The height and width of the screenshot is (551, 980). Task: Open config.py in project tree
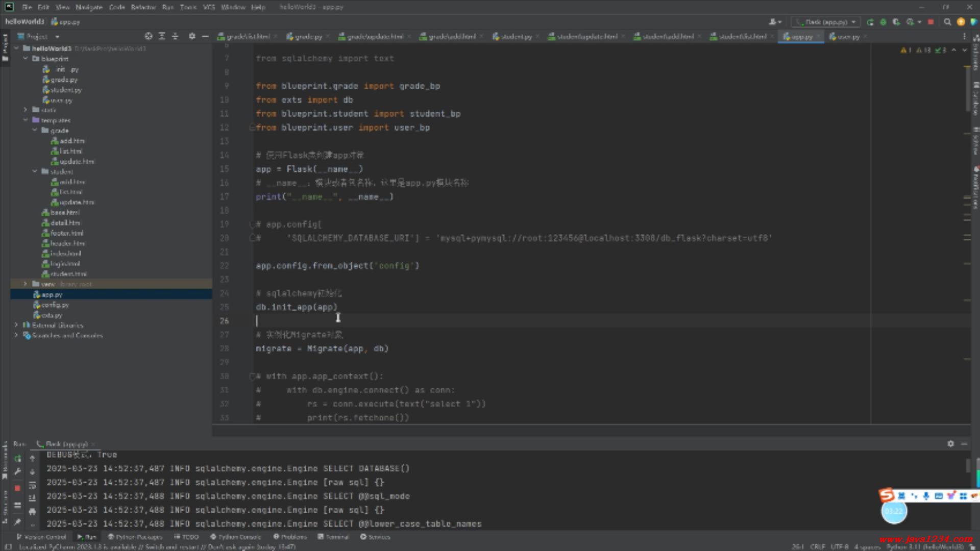click(51, 305)
